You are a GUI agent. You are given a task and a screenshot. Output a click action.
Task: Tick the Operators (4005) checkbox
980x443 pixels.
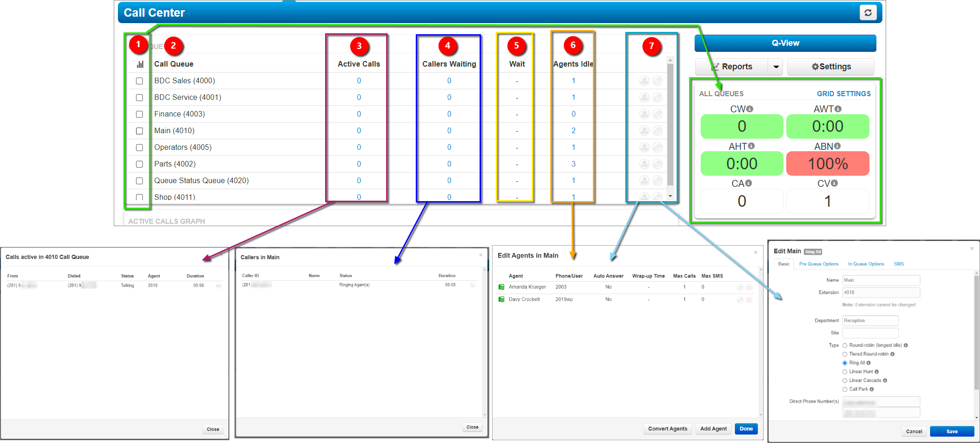pos(139,148)
